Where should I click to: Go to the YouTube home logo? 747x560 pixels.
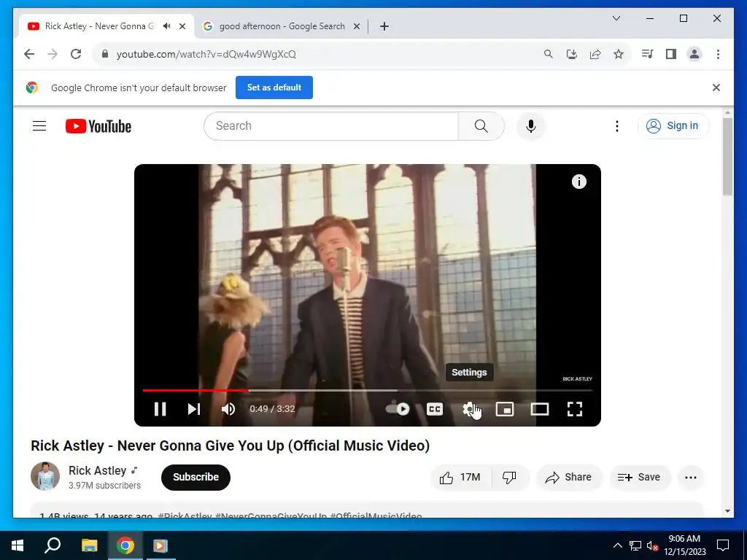(98, 126)
